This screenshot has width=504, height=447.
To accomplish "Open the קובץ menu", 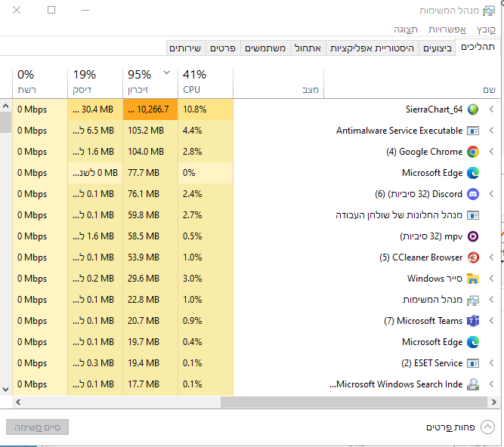I will click(487, 29).
